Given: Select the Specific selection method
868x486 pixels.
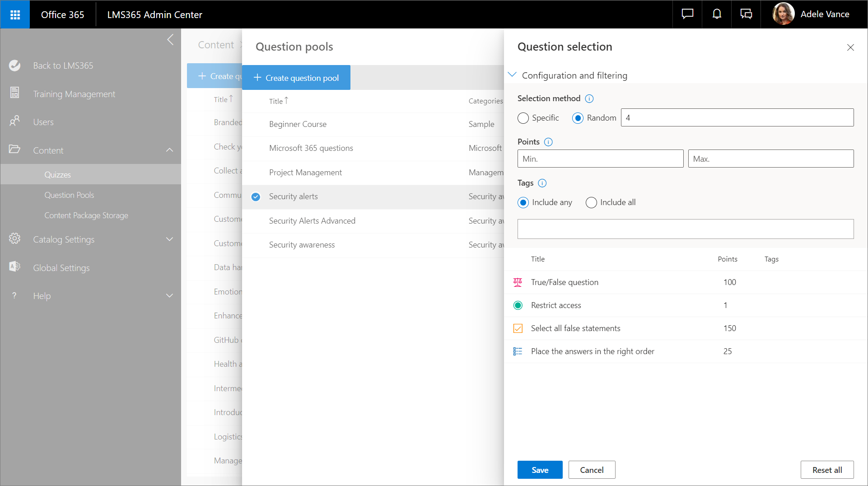Looking at the screenshot, I should (x=523, y=118).
